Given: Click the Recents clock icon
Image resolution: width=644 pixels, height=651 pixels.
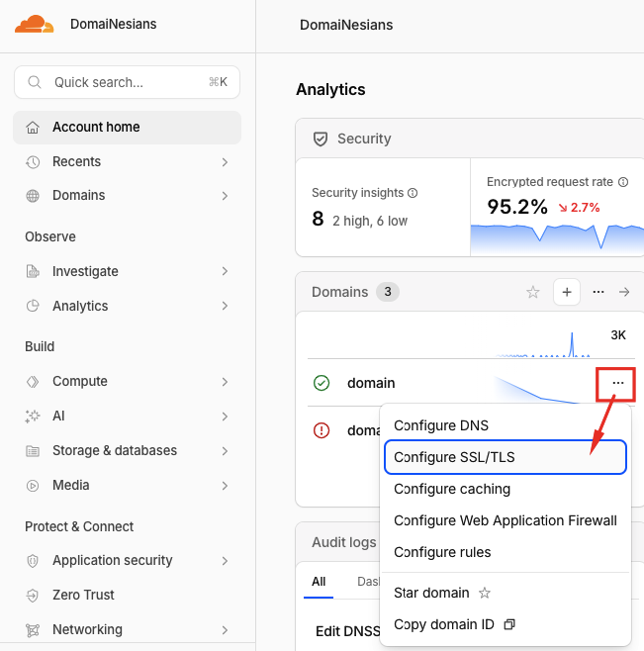Looking at the screenshot, I should [33, 162].
